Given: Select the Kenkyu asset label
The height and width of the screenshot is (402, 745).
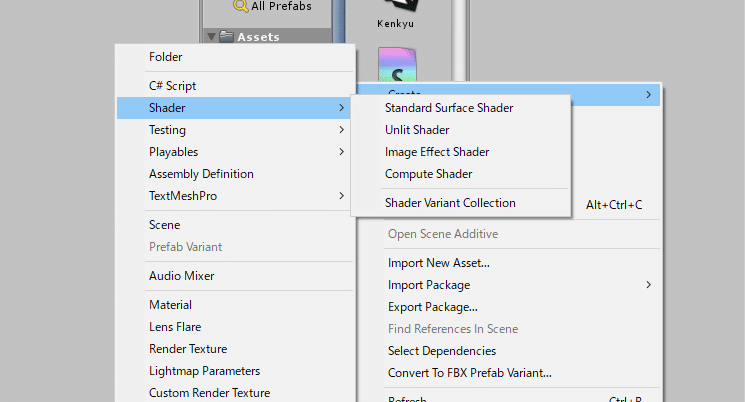Looking at the screenshot, I should point(397,21).
